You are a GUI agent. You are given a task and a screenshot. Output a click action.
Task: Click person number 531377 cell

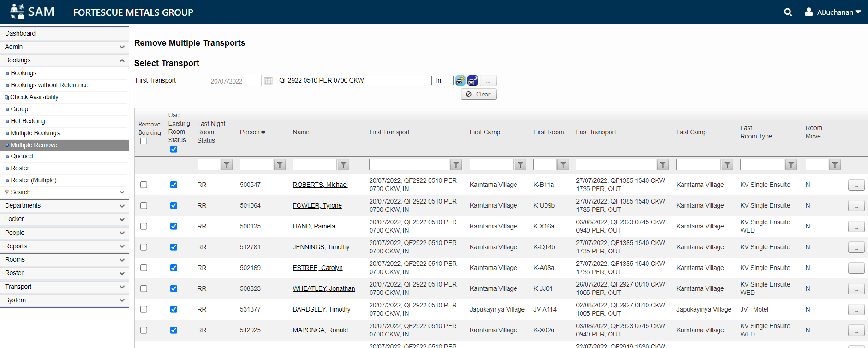(x=250, y=309)
